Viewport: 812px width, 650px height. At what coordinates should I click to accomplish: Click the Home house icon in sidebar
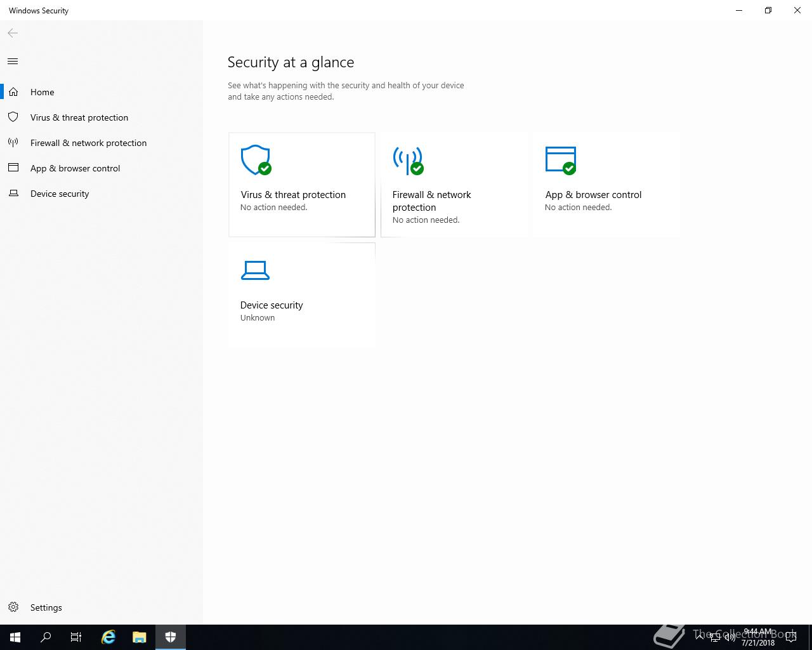[x=13, y=92]
